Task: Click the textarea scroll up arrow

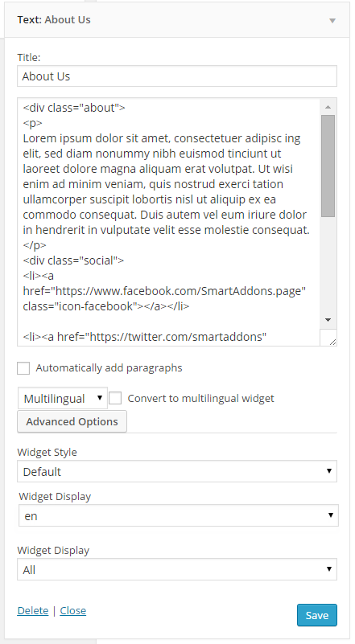Action: tap(328, 107)
